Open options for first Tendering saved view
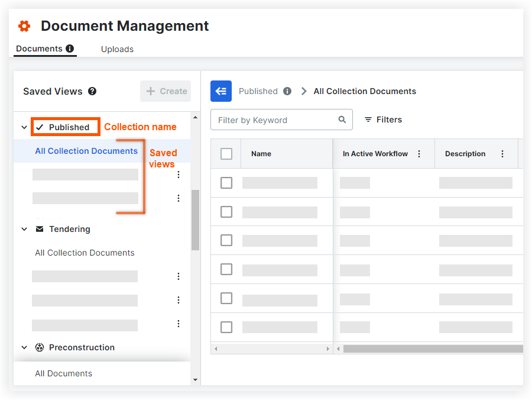The height and width of the screenshot is (400, 532). click(x=179, y=276)
